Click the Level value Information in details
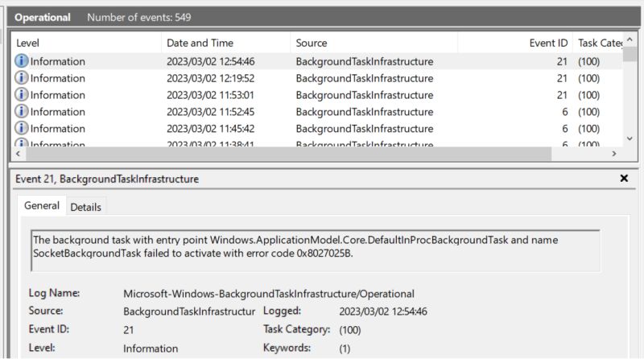 tap(151, 349)
